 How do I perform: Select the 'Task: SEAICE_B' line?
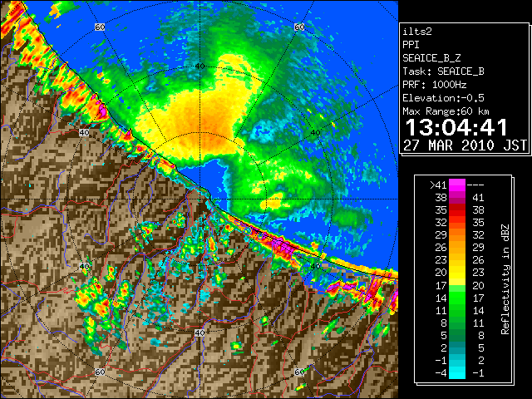coord(443,71)
